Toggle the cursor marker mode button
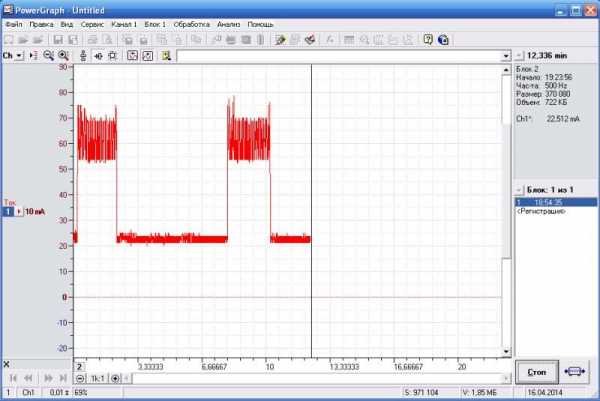The image size is (600, 401). (x=33, y=56)
